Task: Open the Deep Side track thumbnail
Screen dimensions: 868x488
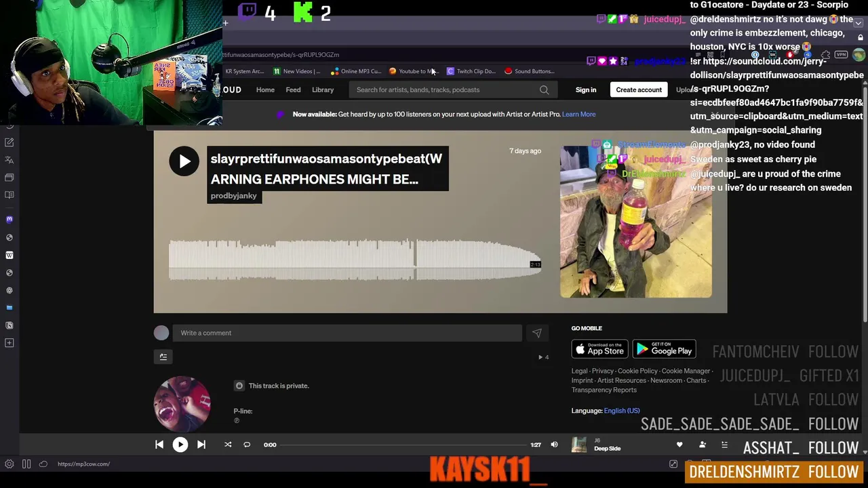Action: coord(579,445)
